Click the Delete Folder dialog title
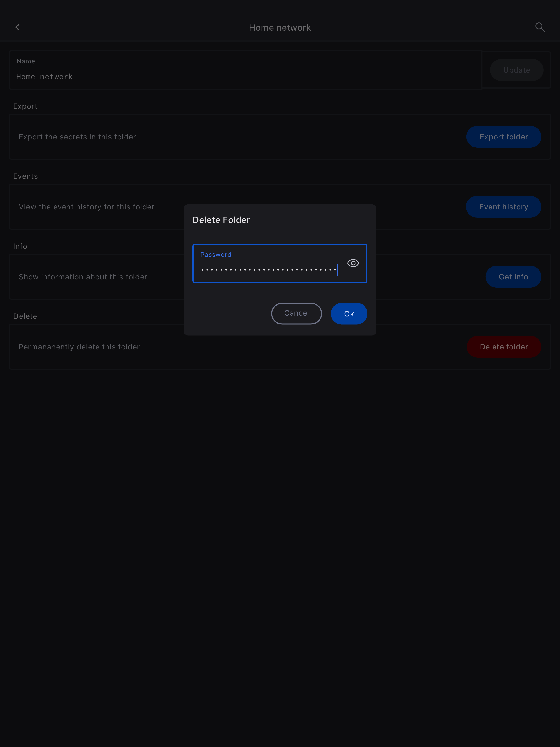The height and width of the screenshot is (747, 560). (x=221, y=220)
